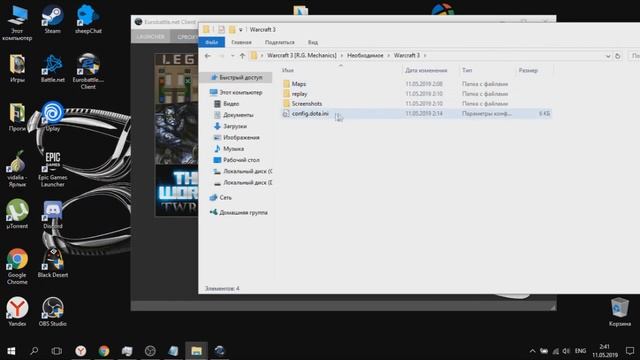
Task: Click 'Warcraft 3 [R.G. Mechanics]' breadcrumb
Action: (302, 56)
